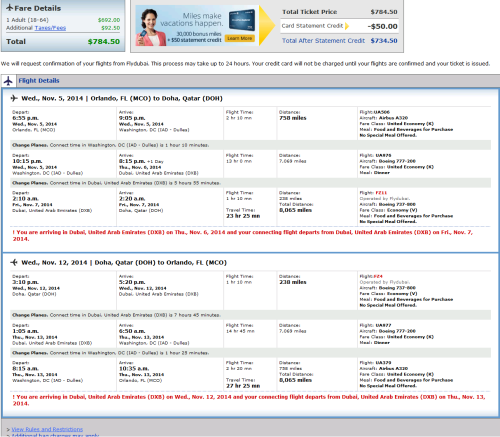Click the 6:50 a.m. arrival at Washington
Image resolution: width=500 pixels, height=437 pixels.
pyautogui.click(x=132, y=331)
